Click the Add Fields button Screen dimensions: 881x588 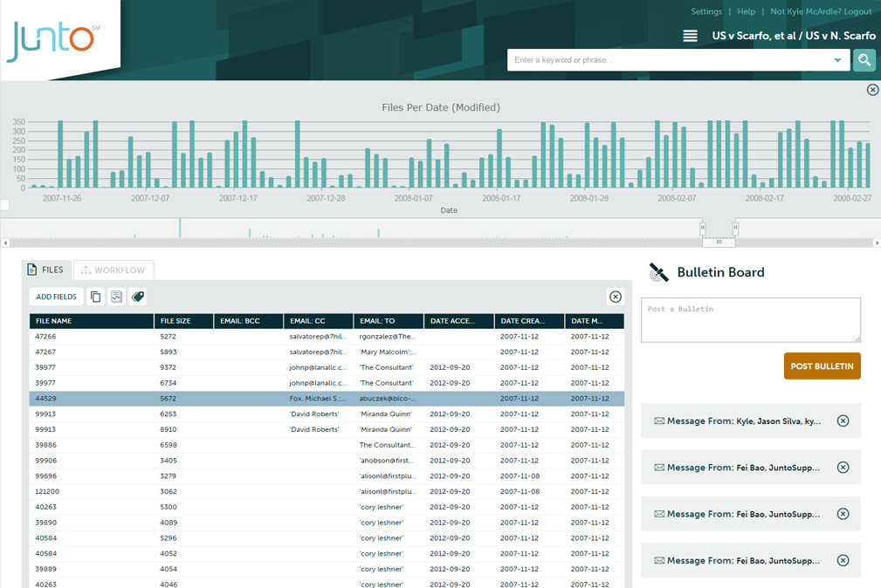click(57, 297)
